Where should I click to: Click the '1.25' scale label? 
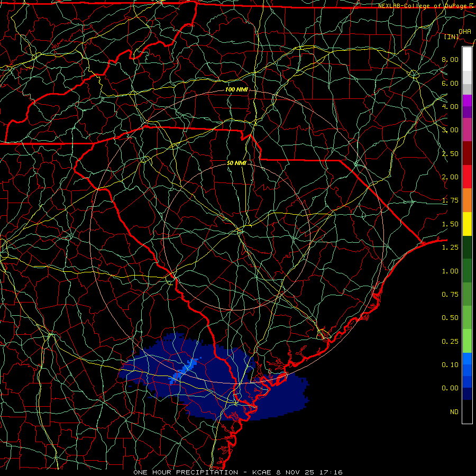tap(450, 248)
